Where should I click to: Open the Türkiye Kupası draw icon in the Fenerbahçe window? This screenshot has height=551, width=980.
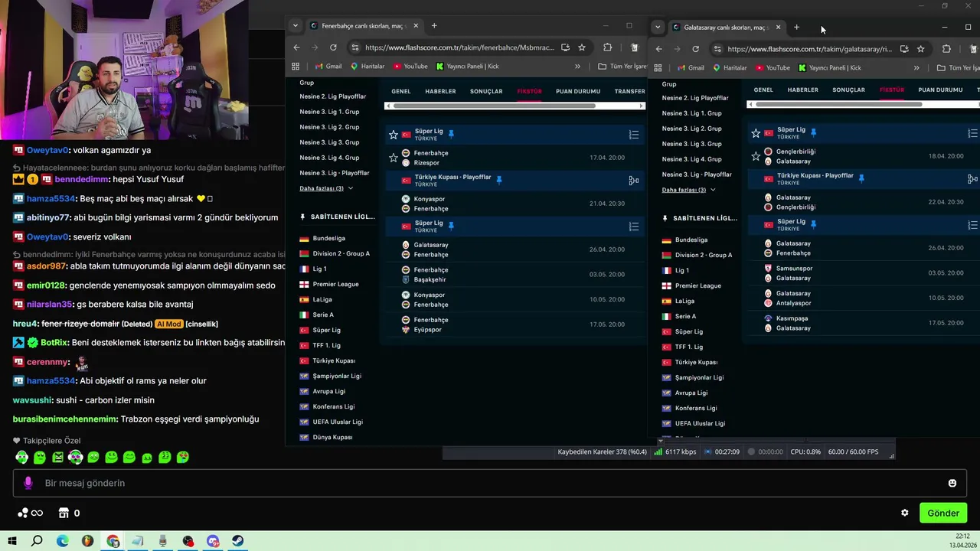click(633, 181)
